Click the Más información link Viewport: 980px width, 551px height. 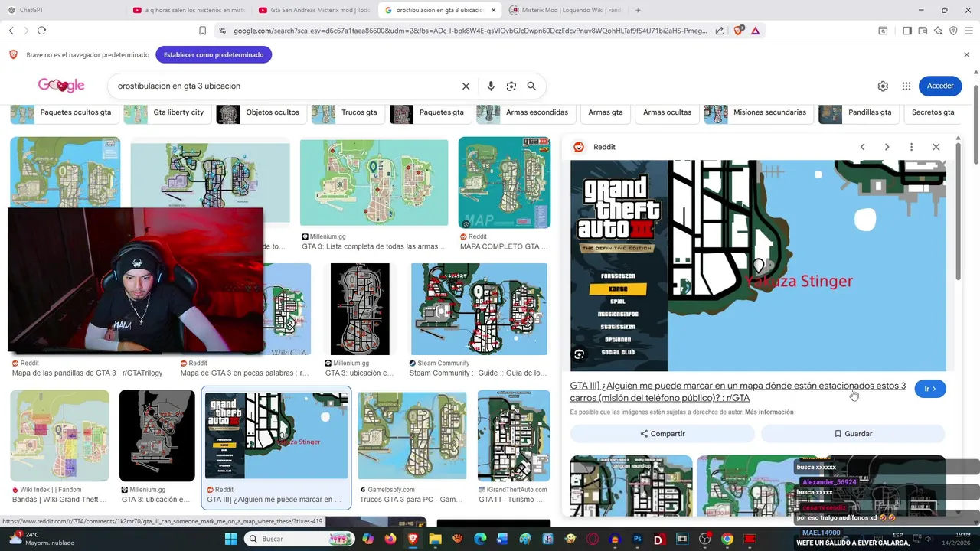tap(769, 412)
